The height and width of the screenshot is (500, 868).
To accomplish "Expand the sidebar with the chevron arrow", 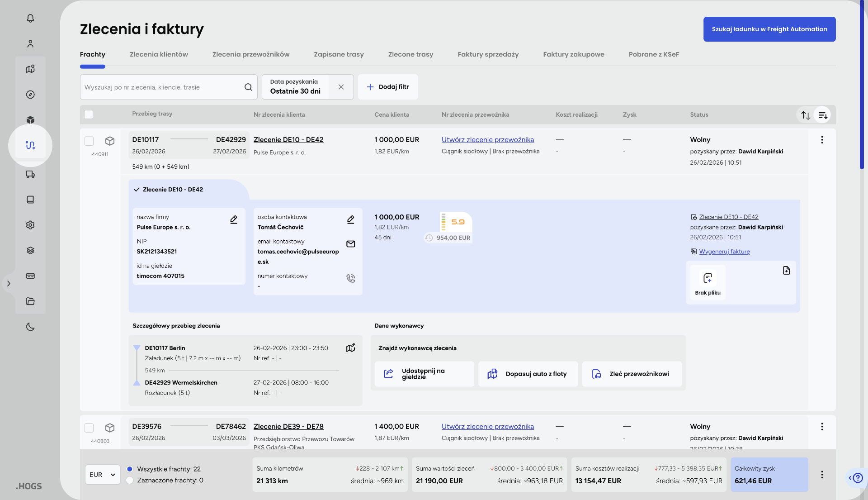I will 9,284.
